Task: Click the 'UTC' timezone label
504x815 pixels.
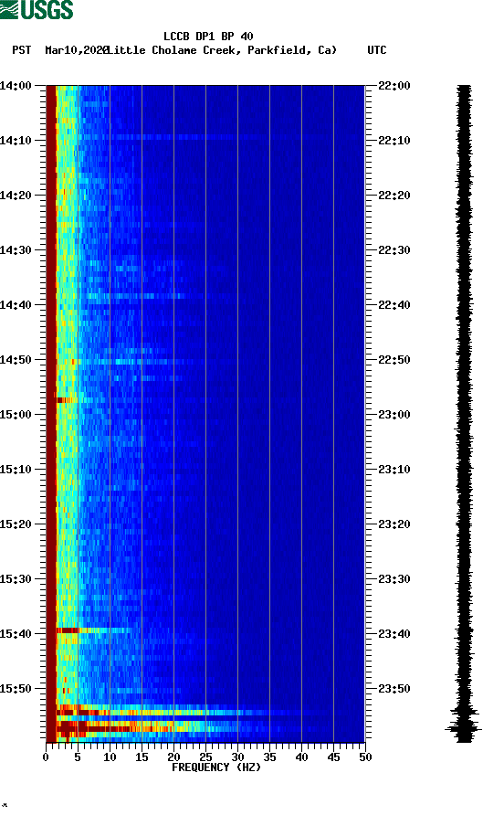Action: click(377, 50)
